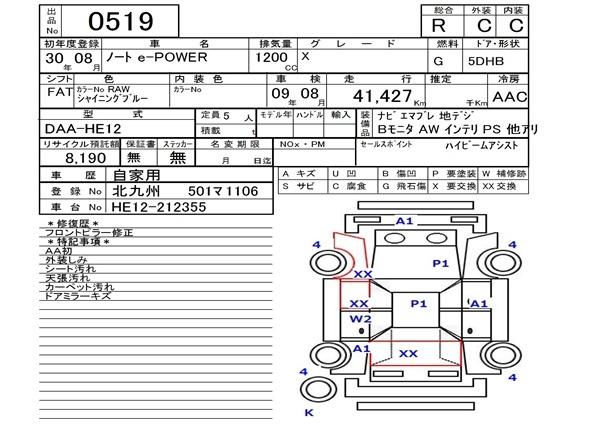Image resolution: width=590 pixels, height=434 pixels.
Task: Click the car name ノート e-POWER
Action: pyautogui.click(x=157, y=57)
